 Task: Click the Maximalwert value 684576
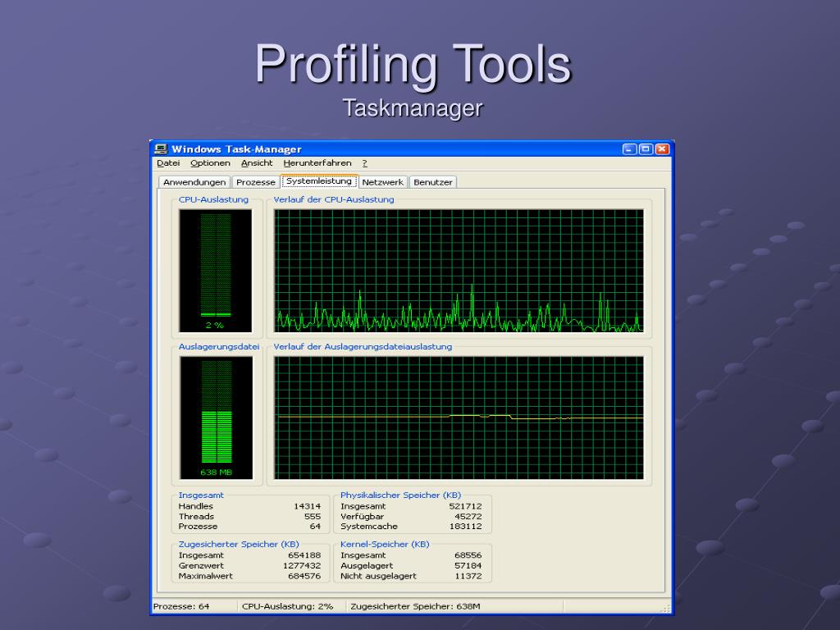304,577
